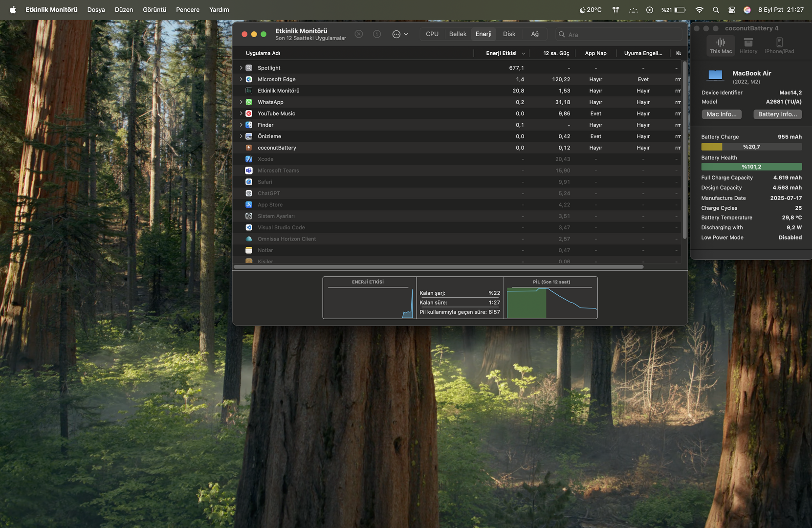This screenshot has width=812, height=528.
Task: Expand the Önizleme process row
Action: pos(241,136)
